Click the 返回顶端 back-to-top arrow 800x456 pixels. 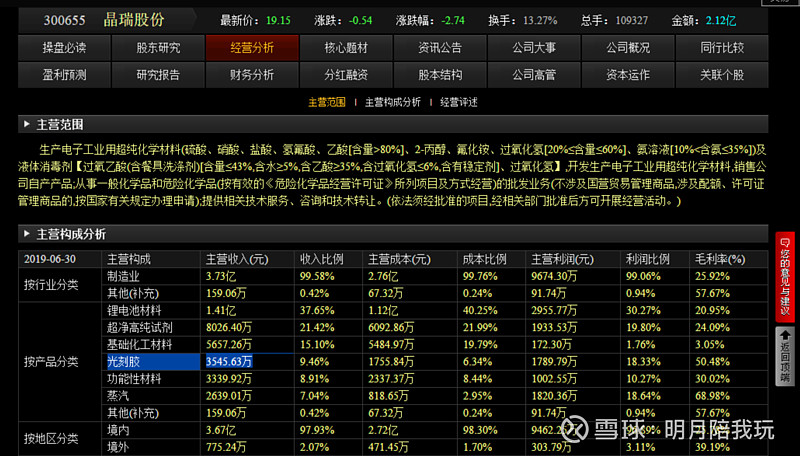tap(785, 356)
